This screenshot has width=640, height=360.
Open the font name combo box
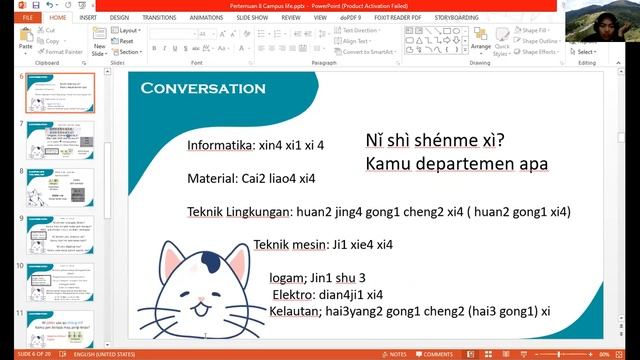click(173, 34)
